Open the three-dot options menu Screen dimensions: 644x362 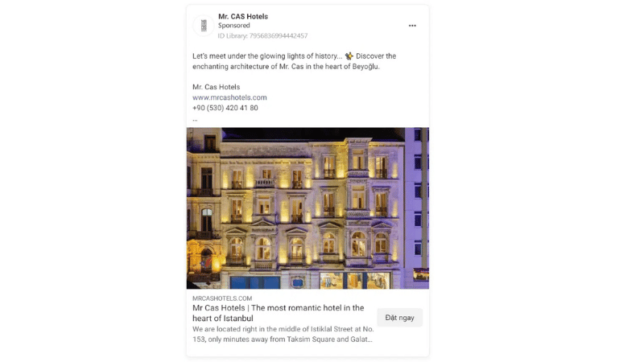pyautogui.click(x=412, y=26)
